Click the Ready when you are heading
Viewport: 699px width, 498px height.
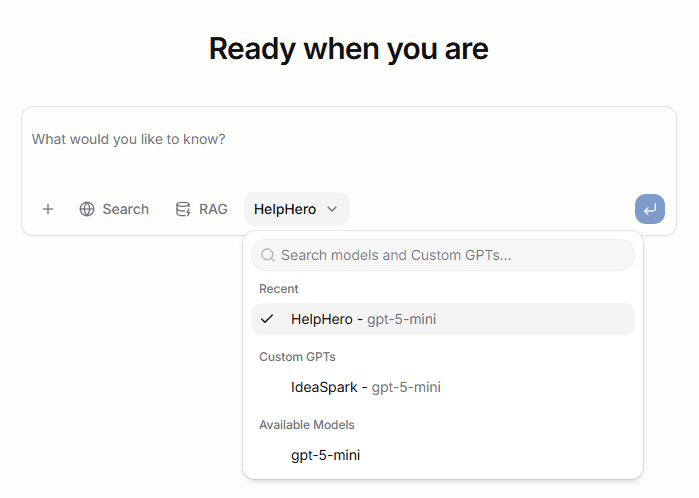coord(349,49)
